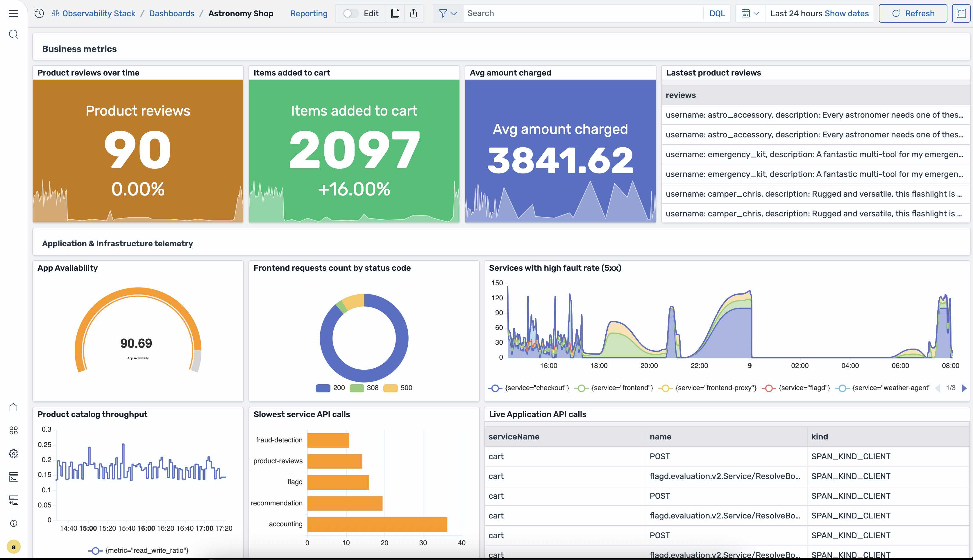This screenshot has width=973, height=560.
Task: Open the Reporting link
Action: (309, 13)
